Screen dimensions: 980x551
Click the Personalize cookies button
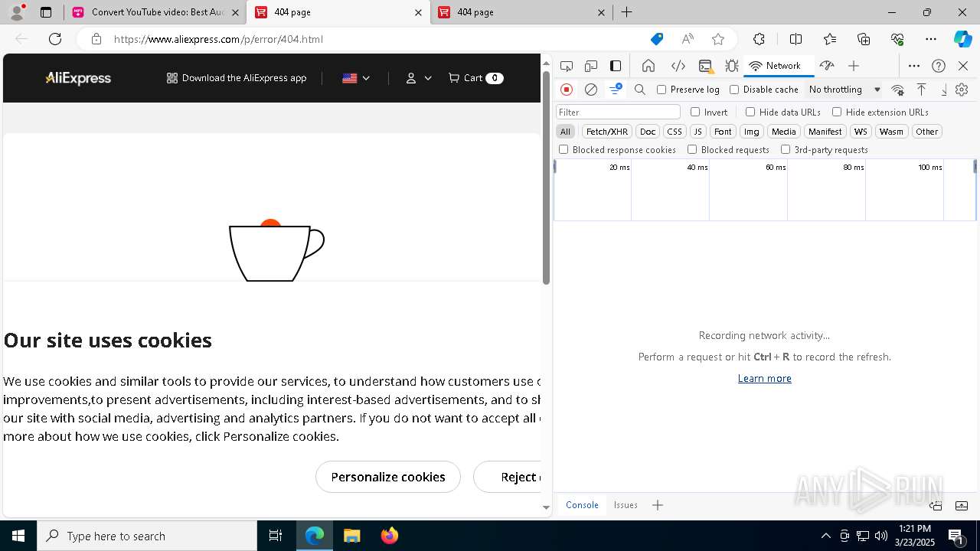click(388, 477)
